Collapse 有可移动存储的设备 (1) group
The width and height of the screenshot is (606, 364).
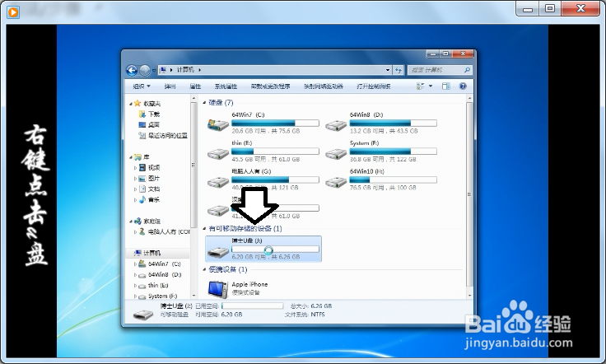(x=204, y=228)
